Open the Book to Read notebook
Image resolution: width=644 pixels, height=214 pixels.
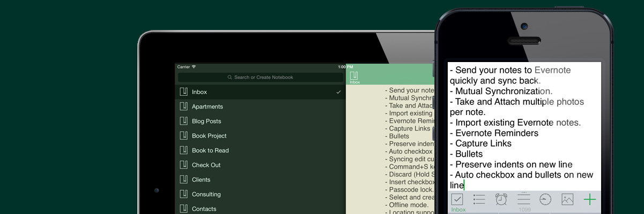[261, 150]
